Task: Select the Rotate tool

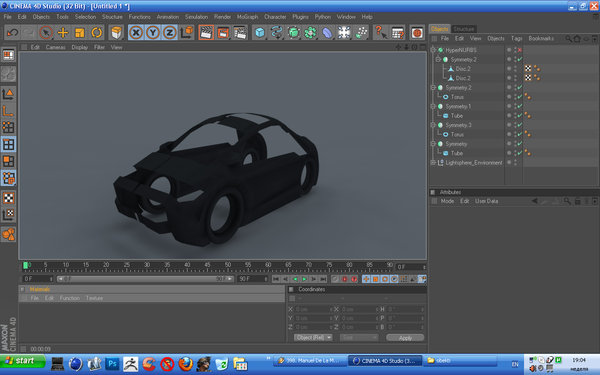Action: pos(96,33)
